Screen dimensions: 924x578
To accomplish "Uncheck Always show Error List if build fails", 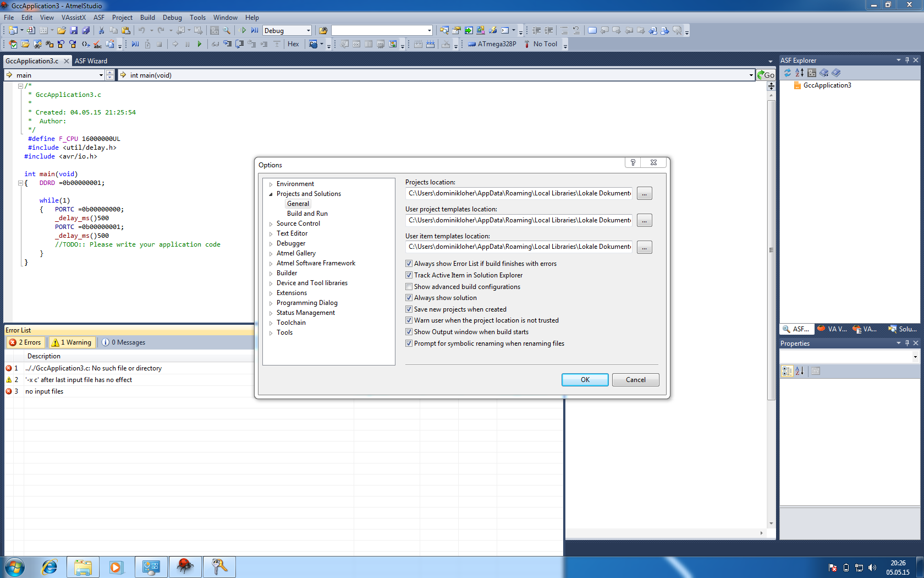I will 409,264.
